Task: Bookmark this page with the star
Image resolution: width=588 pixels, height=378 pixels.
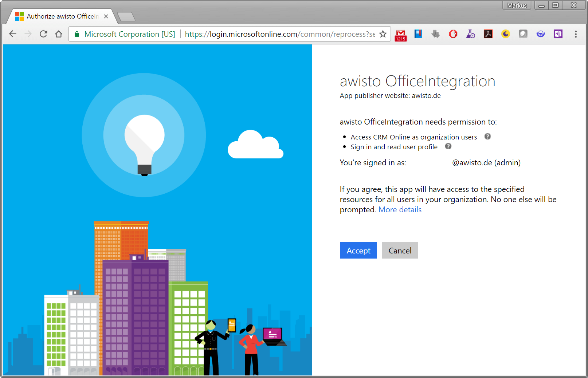Action: pyautogui.click(x=383, y=34)
